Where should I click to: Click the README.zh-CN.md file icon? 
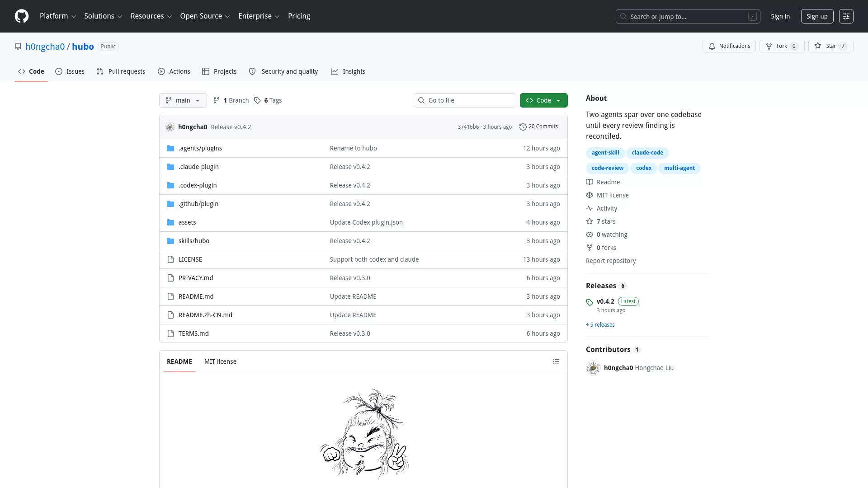(170, 315)
